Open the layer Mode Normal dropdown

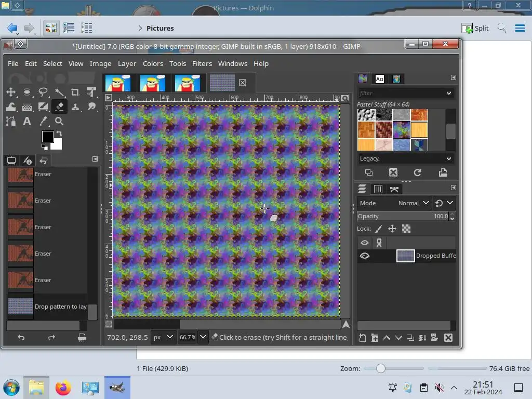click(x=394, y=203)
